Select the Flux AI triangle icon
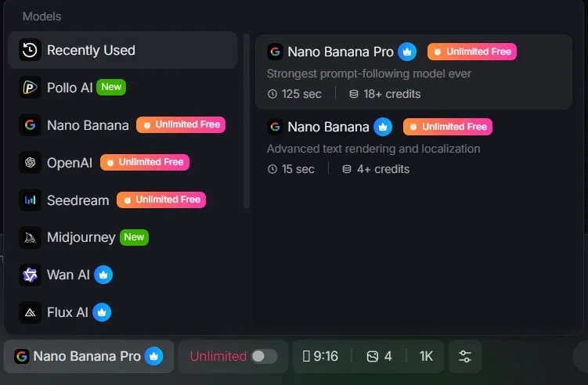The width and height of the screenshot is (588, 385). pyautogui.click(x=30, y=312)
